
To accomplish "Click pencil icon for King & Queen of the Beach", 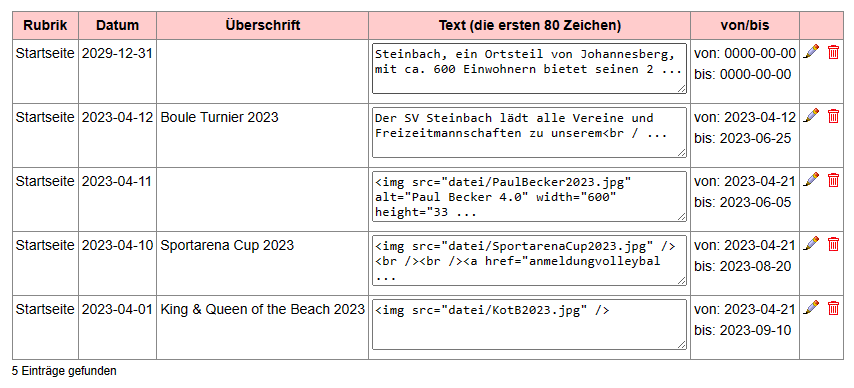I will pyautogui.click(x=811, y=307).
